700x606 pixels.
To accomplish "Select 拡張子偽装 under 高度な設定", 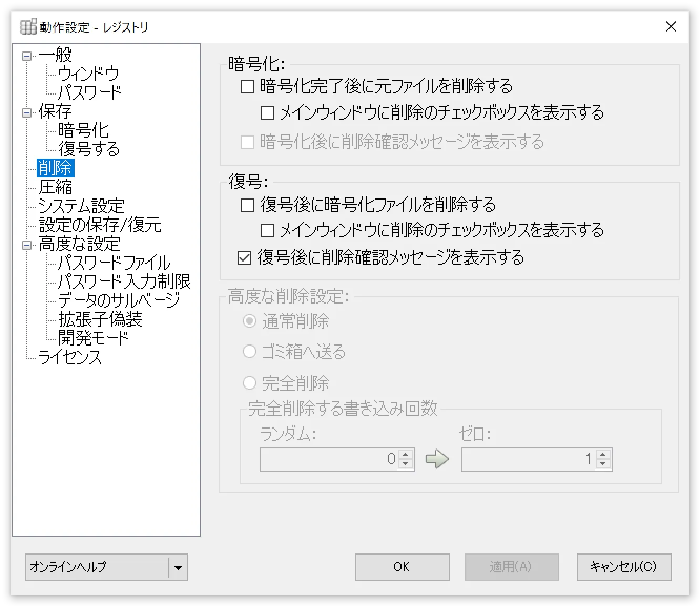I will point(101,319).
